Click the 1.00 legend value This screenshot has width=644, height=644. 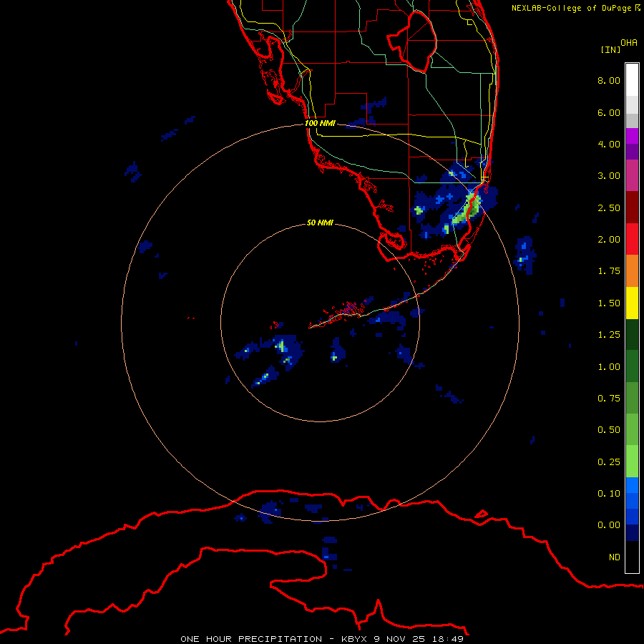(x=609, y=367)
